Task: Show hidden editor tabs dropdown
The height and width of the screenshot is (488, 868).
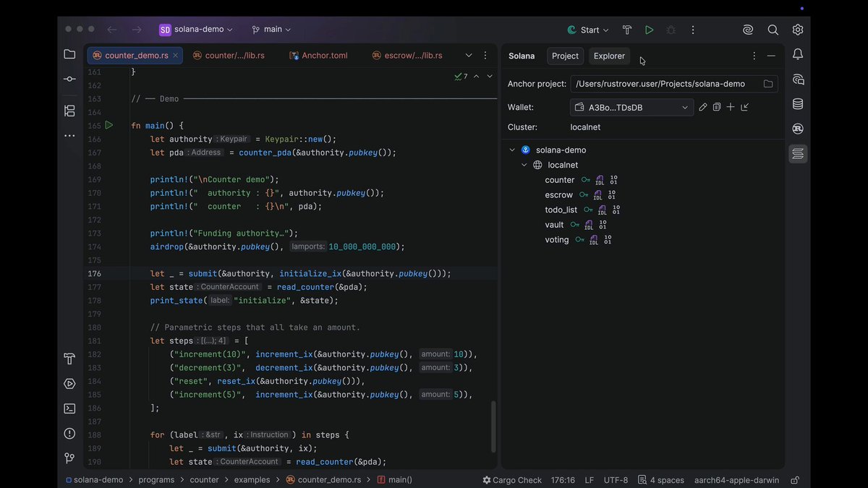Action: [x=469, y=56]
